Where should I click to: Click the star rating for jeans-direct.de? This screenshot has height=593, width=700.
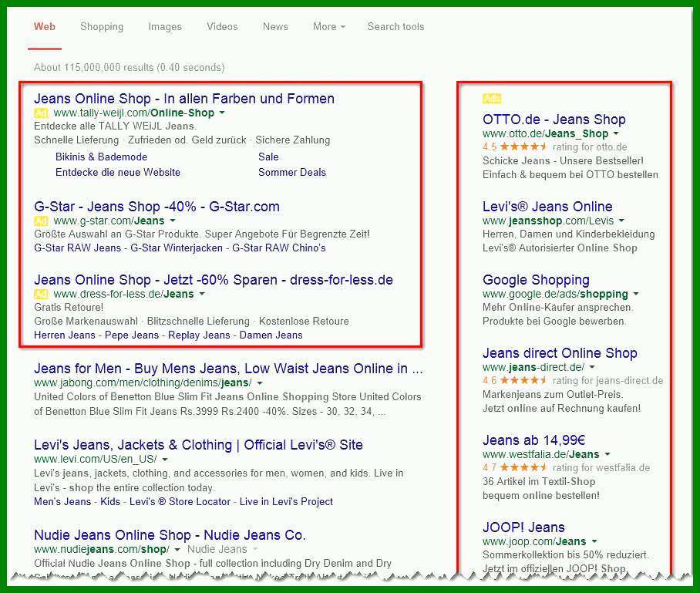[x=523, y=380]
